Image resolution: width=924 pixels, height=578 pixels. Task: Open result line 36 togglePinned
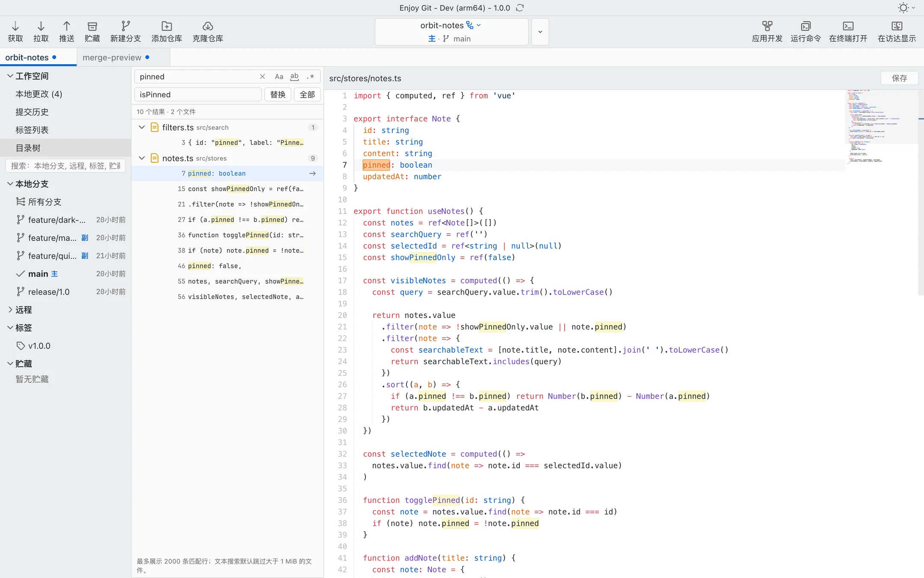(228, 235)
